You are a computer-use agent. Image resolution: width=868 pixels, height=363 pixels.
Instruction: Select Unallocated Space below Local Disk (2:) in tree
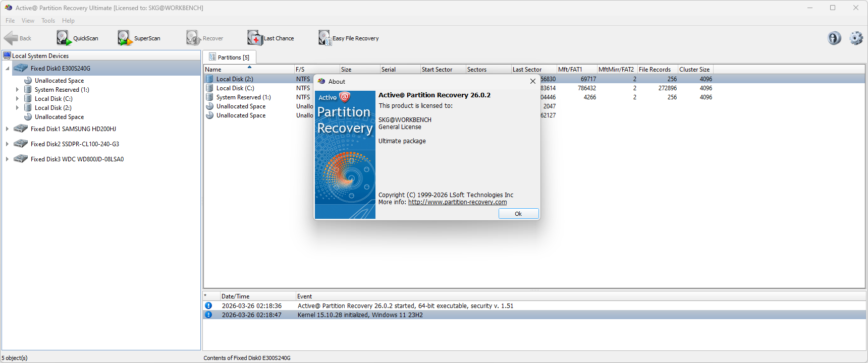tap(59, 117)
